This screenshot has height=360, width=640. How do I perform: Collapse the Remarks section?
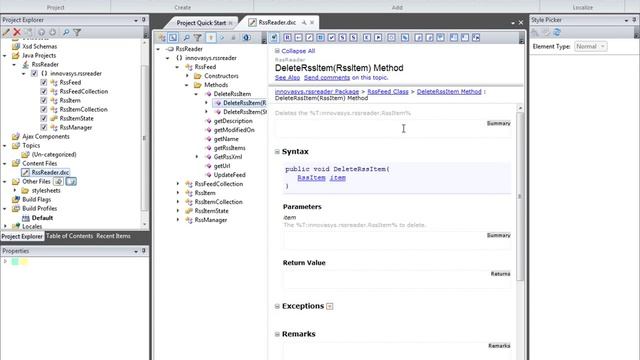277,334
